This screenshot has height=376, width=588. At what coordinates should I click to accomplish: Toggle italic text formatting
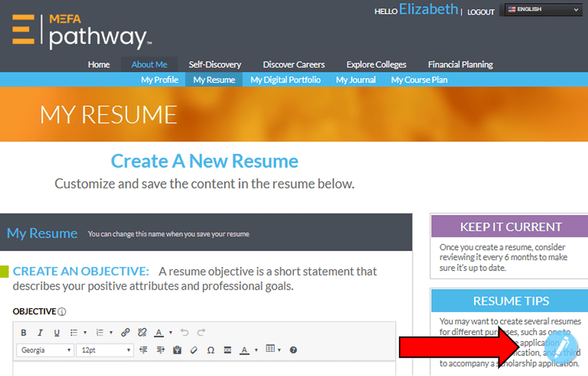pyautogui.click(x=40, y=332)
